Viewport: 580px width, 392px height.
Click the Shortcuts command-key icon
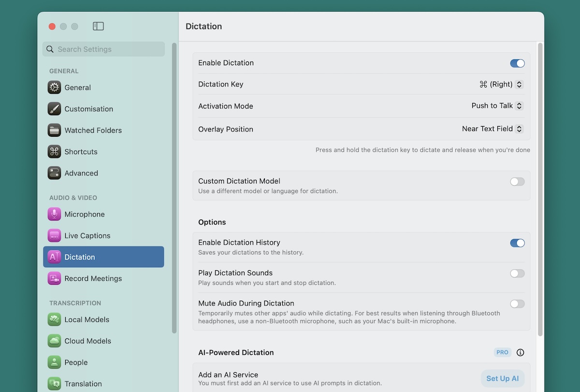tap(54, 152)
